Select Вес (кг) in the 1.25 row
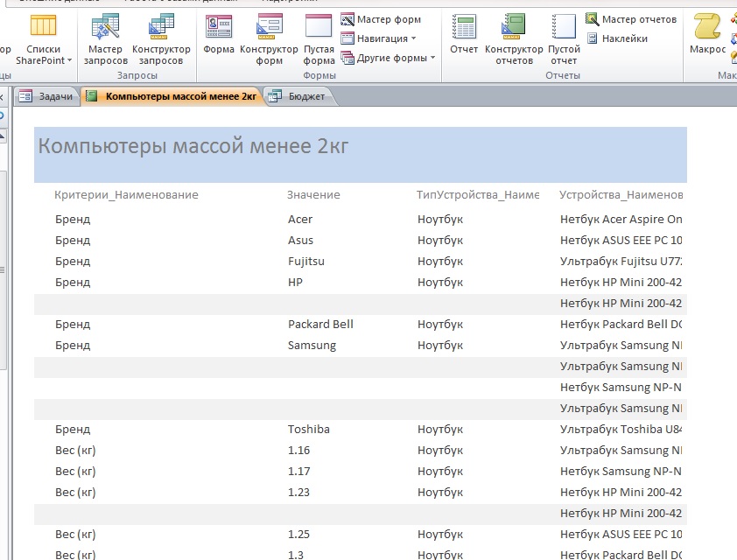 click(x=75, y=534)
